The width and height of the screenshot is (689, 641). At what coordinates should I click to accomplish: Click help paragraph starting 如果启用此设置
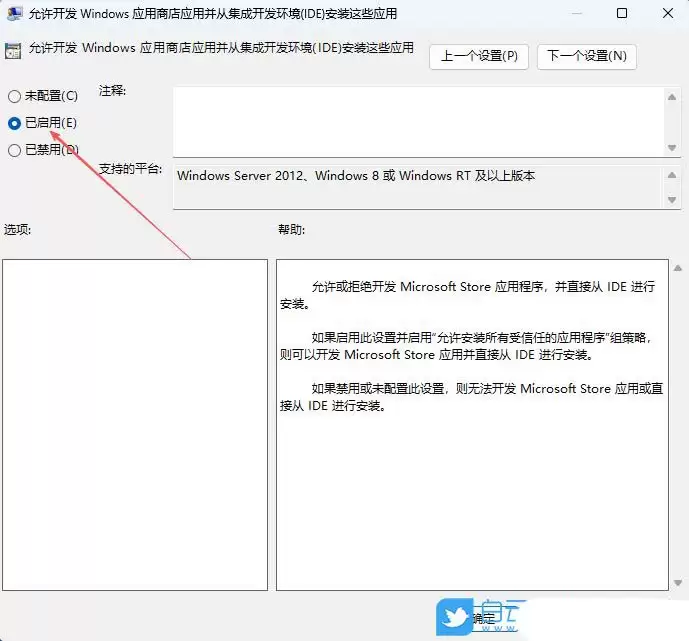click(x=466, y=346)
